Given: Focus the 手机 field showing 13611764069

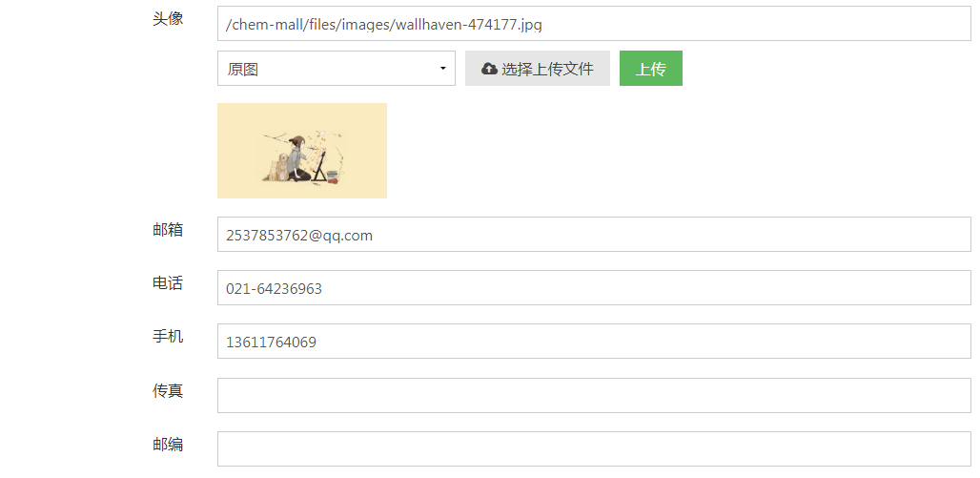Looking at the screenshot, I should point(594,342).
